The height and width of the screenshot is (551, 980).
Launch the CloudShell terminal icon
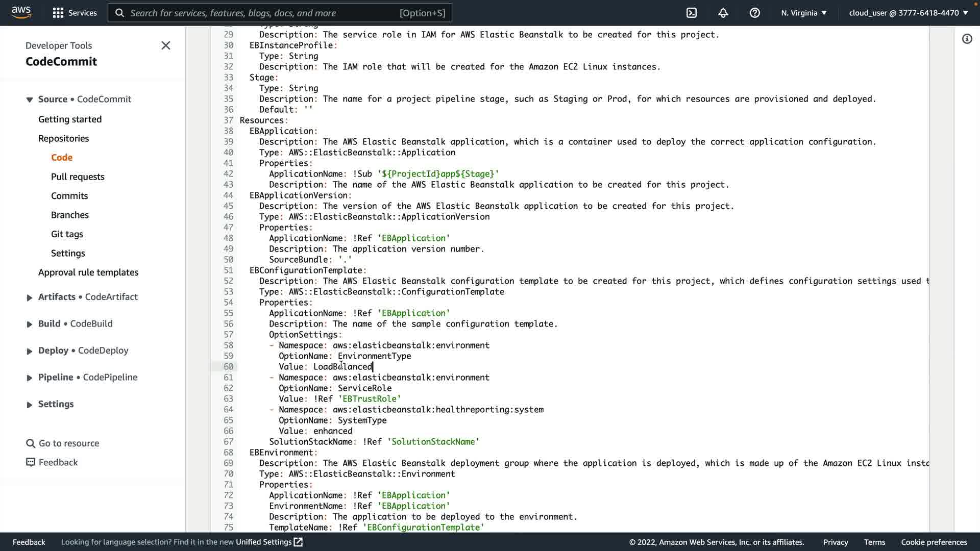691,13
